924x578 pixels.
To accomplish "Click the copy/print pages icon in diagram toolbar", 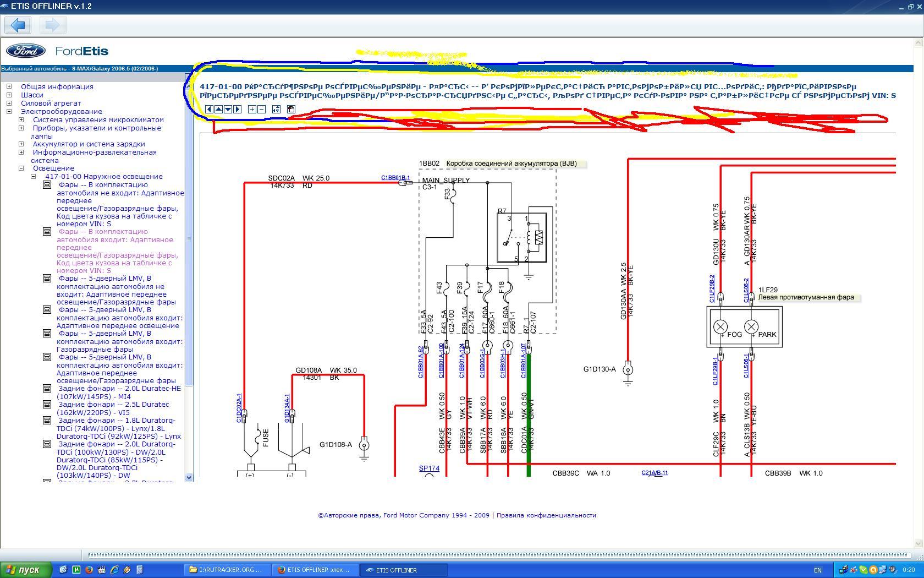I will point(291,109).
